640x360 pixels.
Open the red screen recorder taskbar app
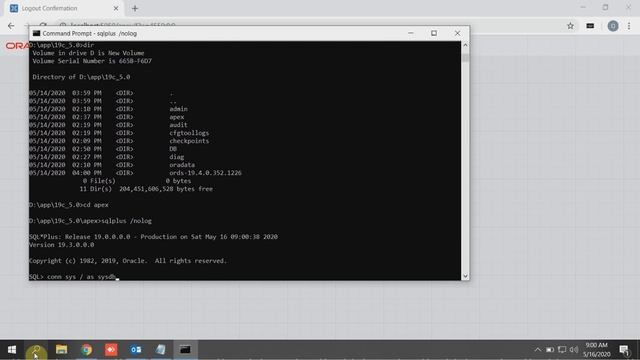point(111,350)
